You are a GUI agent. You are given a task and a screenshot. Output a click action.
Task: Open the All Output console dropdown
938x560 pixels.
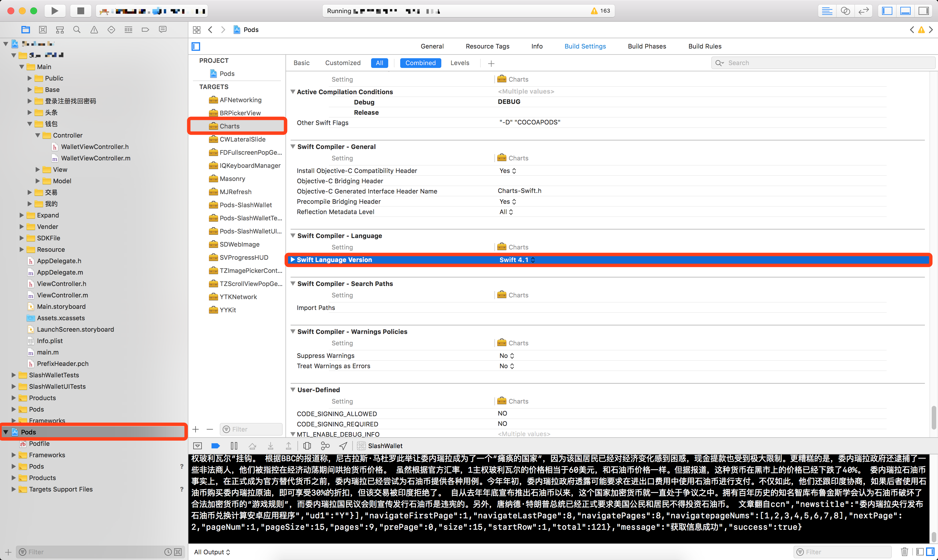212,552
